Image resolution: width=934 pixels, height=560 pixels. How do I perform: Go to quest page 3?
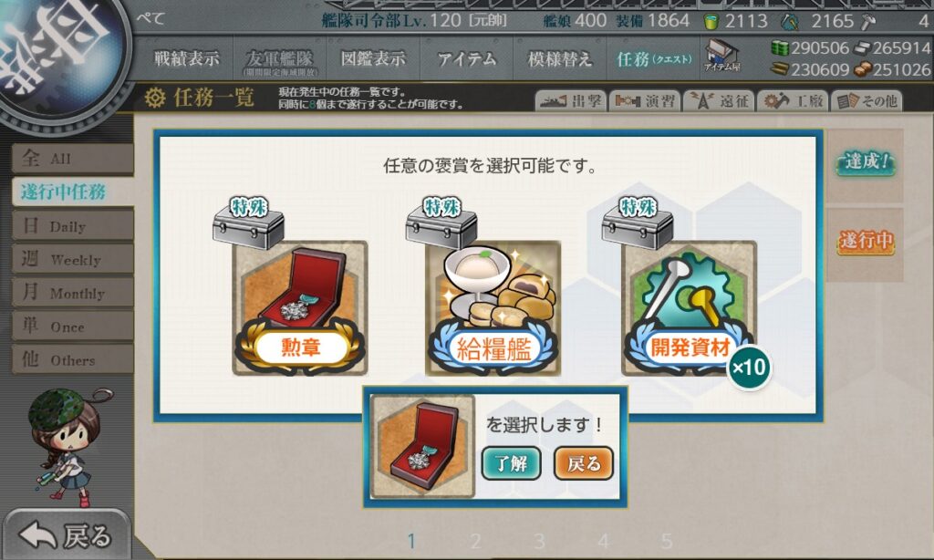tap(539, 541)
